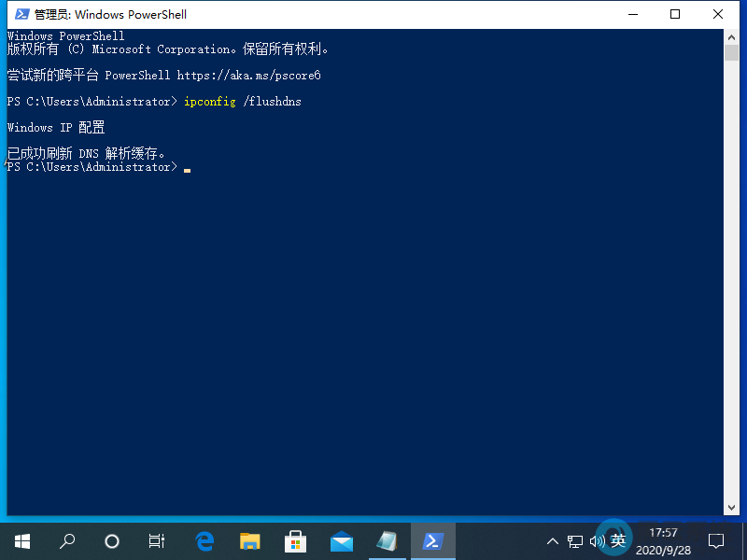Screen dimensions: 747x560
Task: Open the Mail app
Action: click(x=342, y=540)
